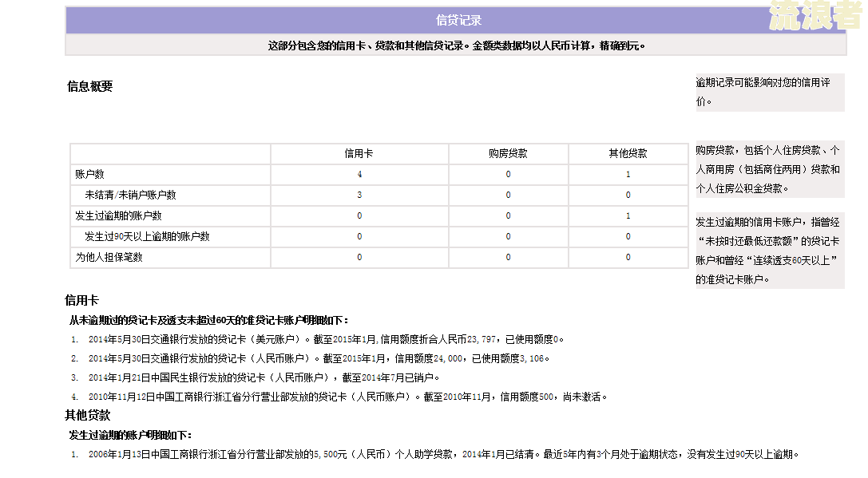The width and height of the screenshot is (868, 478).
Task: Select the 账户数 row label
Action: 89,174
